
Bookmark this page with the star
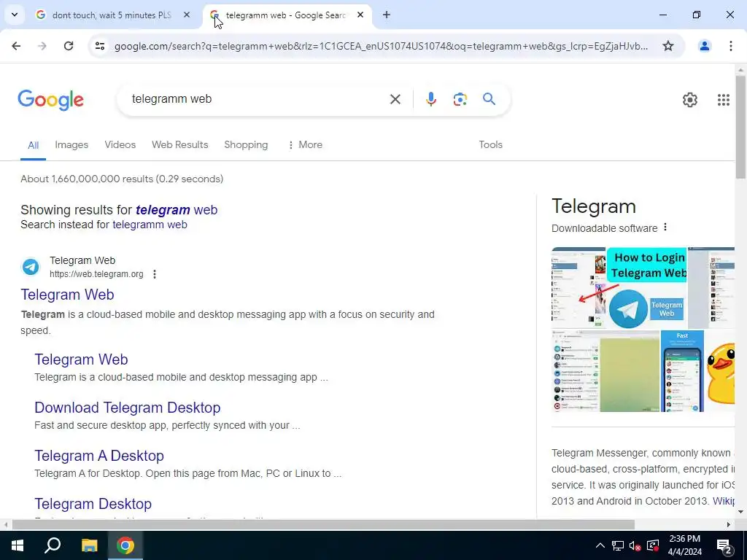pyautogui.click(x=668, y=46)
